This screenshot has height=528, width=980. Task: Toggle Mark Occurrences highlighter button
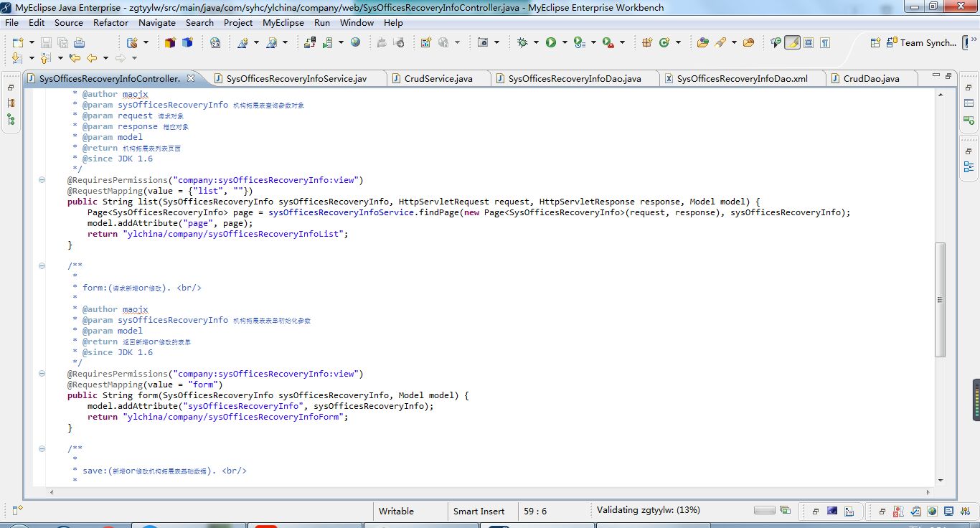792,43
